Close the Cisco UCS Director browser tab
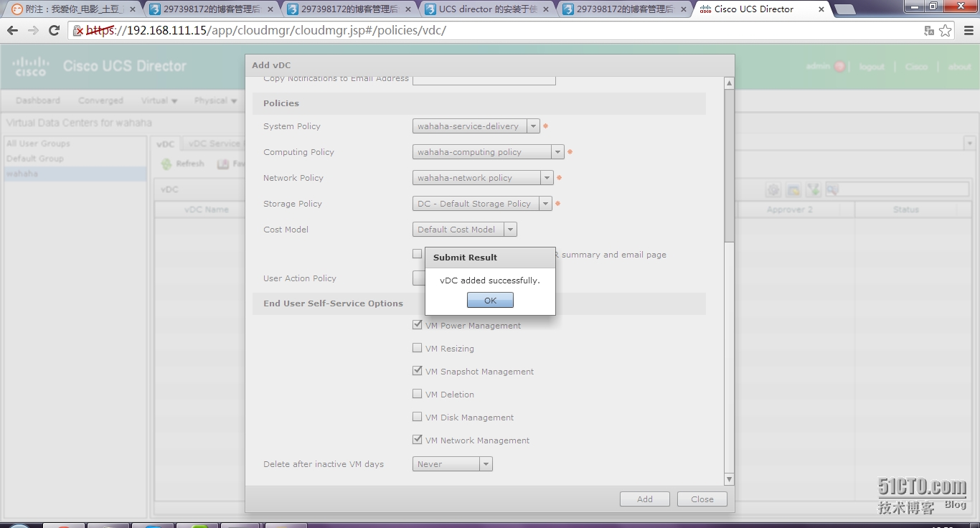This screenshot has width=980, height=528. pyautogui.click(x=821, y=9)
